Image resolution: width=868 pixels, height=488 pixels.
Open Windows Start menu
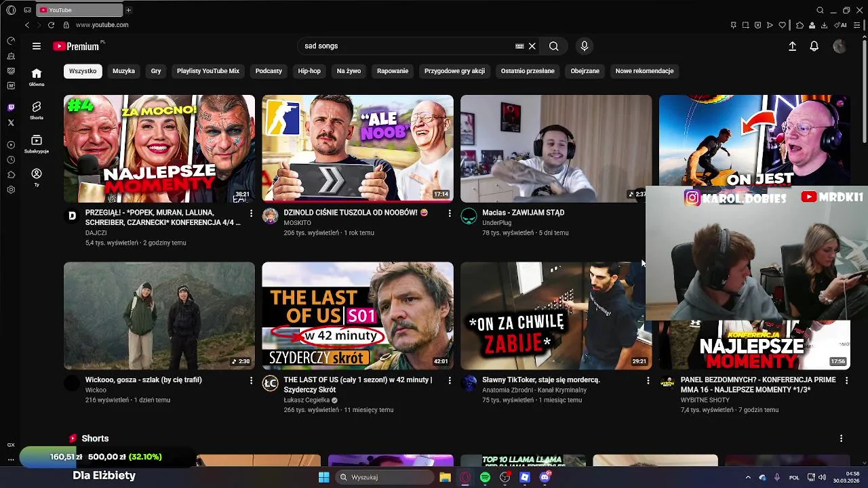[x=324, y=477]
